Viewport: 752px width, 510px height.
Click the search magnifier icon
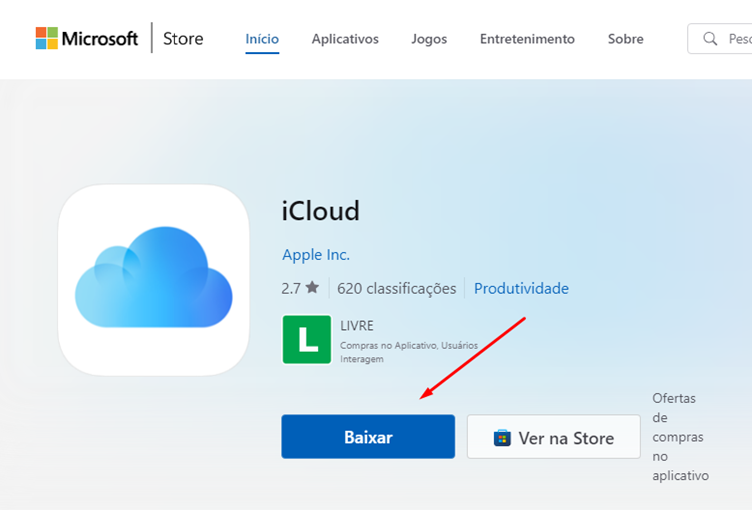[710, 38]
